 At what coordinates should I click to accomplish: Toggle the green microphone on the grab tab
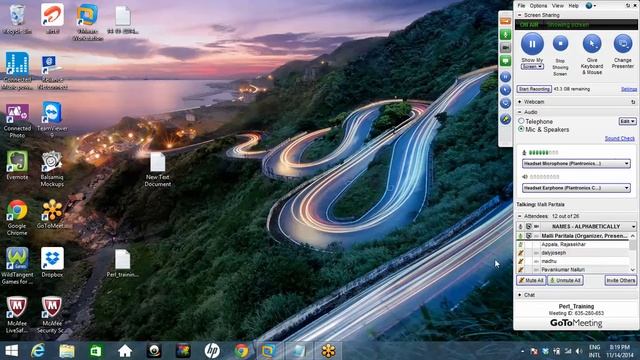click(x=505, y=35)
